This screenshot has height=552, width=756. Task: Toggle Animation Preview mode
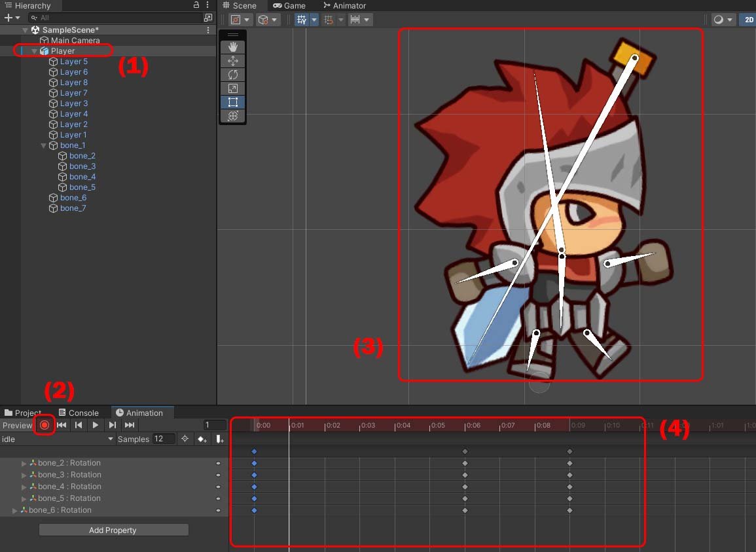tap(17, 426)
